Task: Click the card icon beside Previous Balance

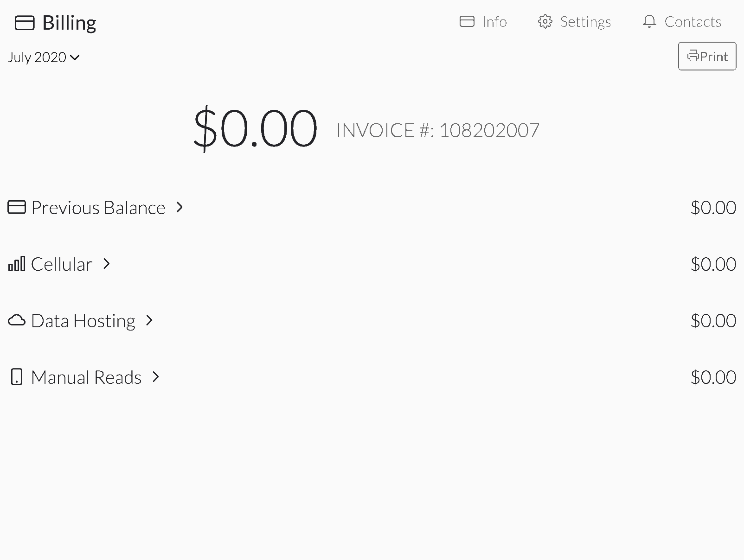Action: click(x=17, y=207)
